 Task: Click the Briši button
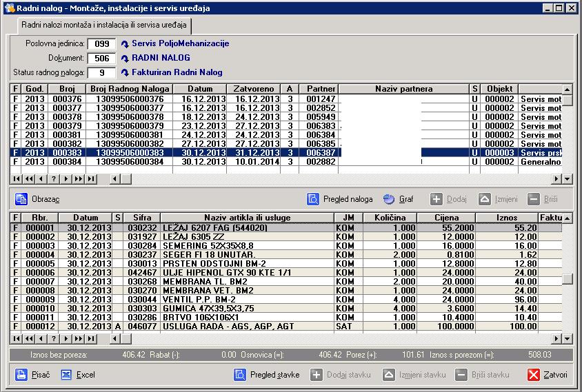click(x=543, y=199)
